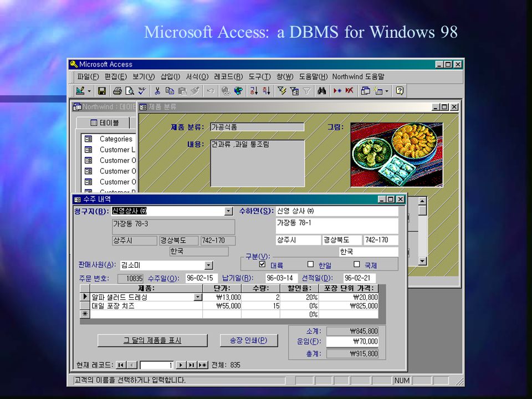Open the Northwind 도움말 menu
Screen dimensions: 532x399
[x=359, y=76]
